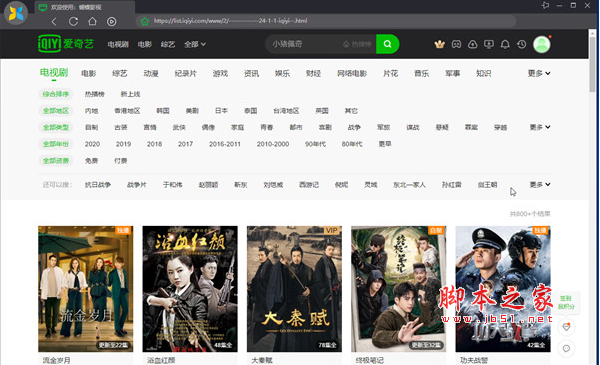Sort by 新上线
Viewport: 600px width, 365px height.
130,94
